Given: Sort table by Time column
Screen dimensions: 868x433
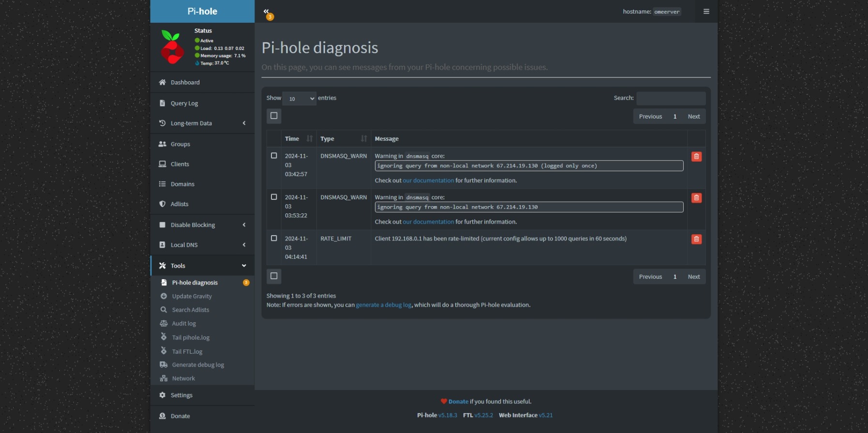Looking at the screenshot, I should (299, 138).
